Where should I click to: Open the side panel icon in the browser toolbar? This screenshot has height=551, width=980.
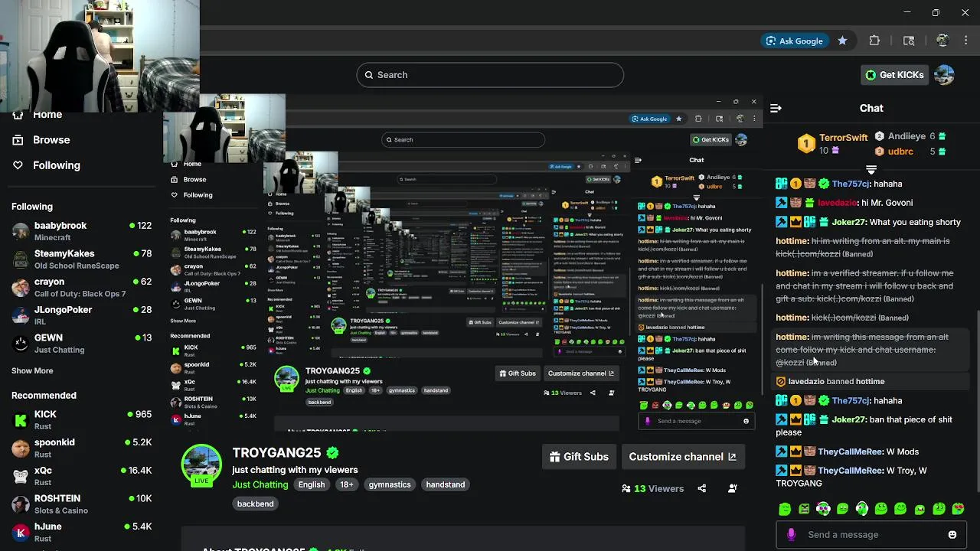point(909,41)
